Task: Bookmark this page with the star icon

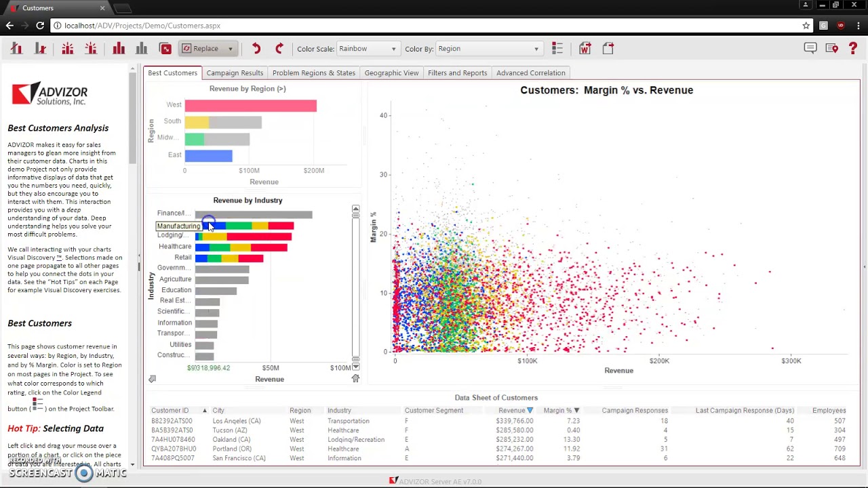Action: point(806,25)
